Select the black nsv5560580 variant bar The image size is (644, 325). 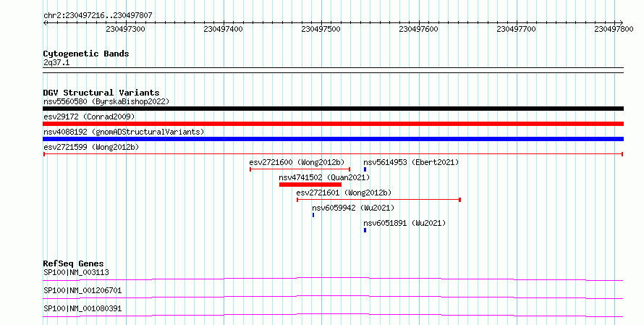333,109
